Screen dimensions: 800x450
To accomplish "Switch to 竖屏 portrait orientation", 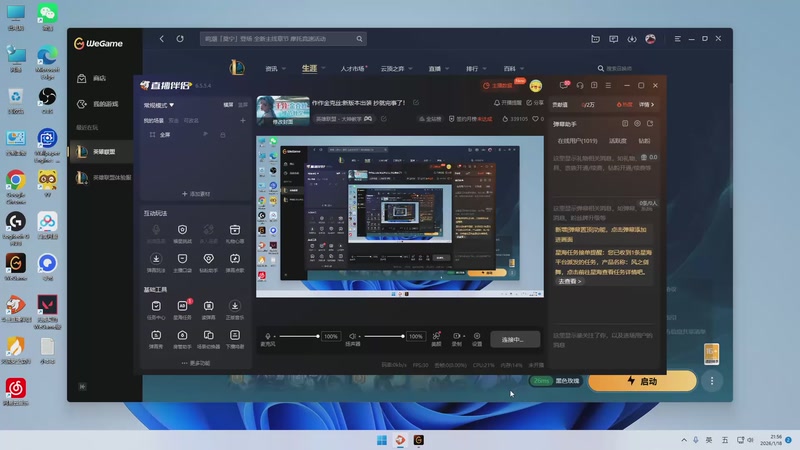I will pyautogui.click(x=243, y=105).
